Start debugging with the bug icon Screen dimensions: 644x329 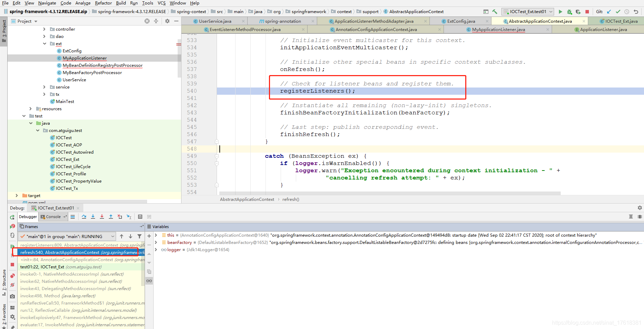569,12
